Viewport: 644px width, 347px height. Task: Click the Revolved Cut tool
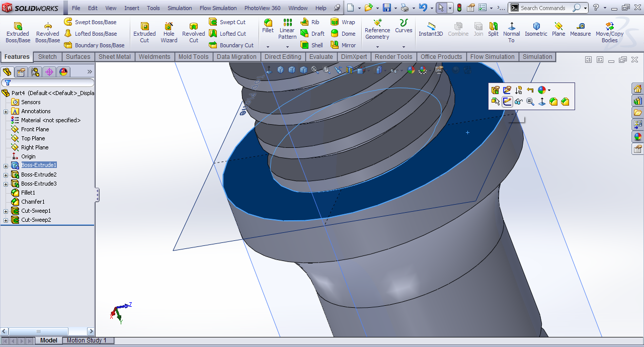coord(193,33)
